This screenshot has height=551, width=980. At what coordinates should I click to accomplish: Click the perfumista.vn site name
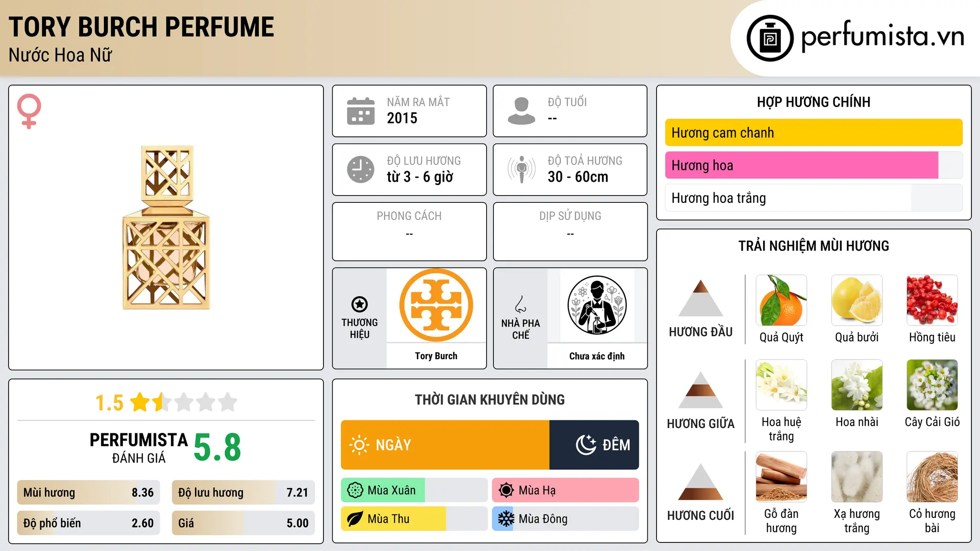click(x=882, y=36)
